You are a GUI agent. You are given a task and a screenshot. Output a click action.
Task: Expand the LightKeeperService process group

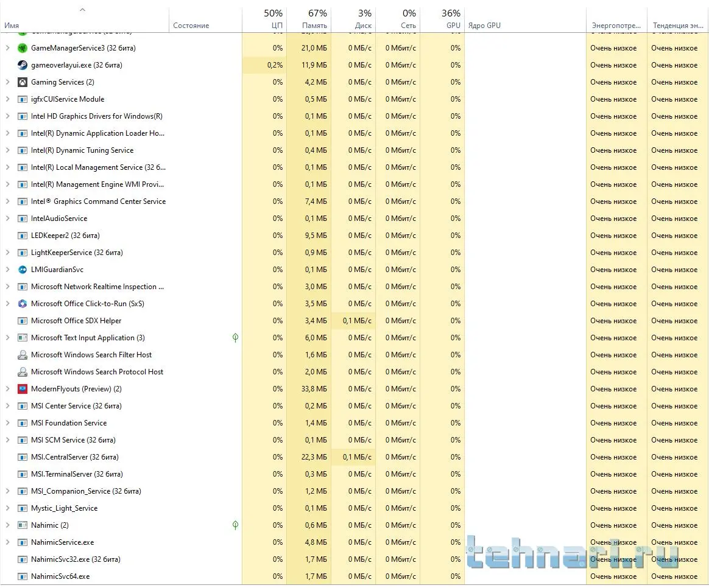tap(7, 253)
